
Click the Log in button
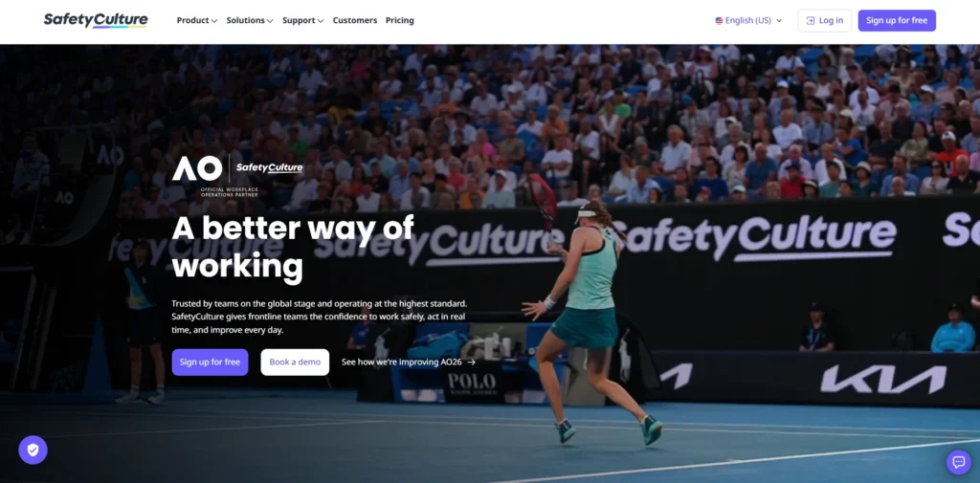824,21
